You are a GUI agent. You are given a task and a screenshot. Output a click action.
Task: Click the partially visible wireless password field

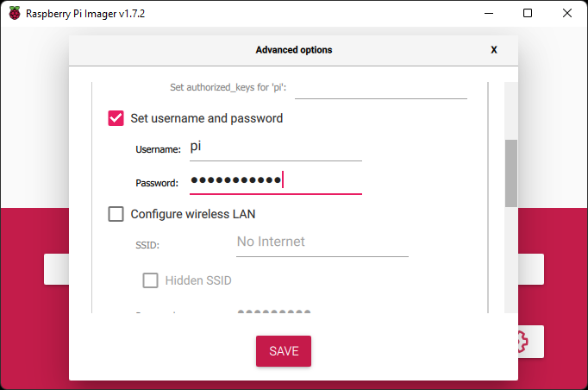coord(322,311)
